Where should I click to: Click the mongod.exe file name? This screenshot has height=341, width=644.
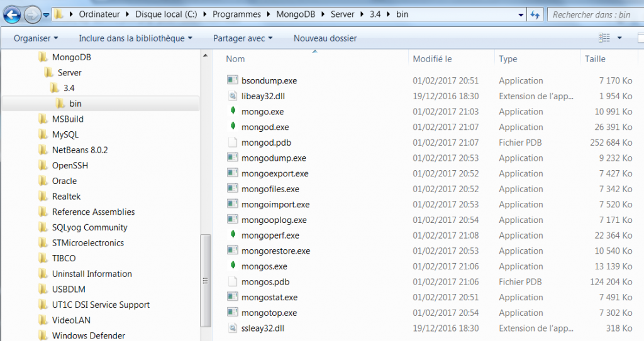[265, 127]
